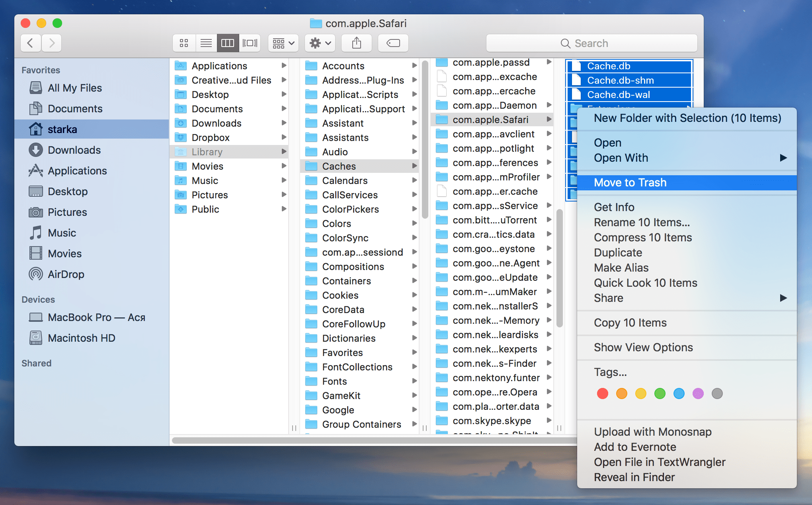Image resolution: width=812 pixels, height=505 pixels.
Task: Click the Search field
Action: pos(591,43)
